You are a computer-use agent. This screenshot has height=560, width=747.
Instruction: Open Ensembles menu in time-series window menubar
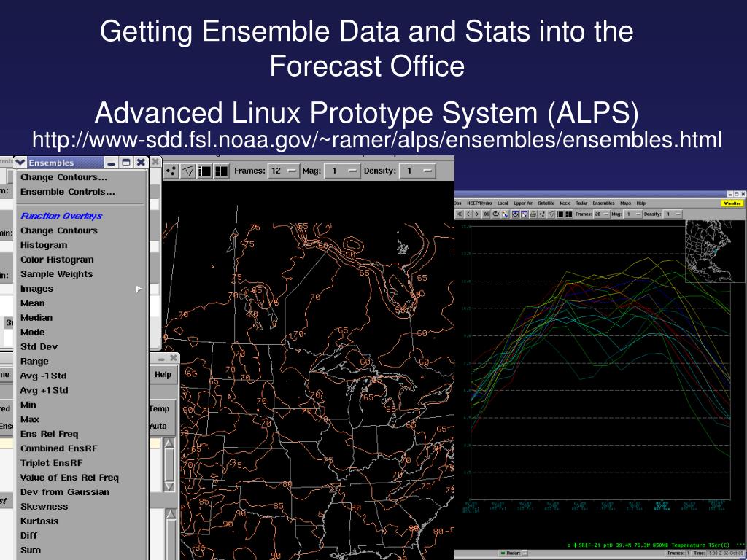click(603, 203)
